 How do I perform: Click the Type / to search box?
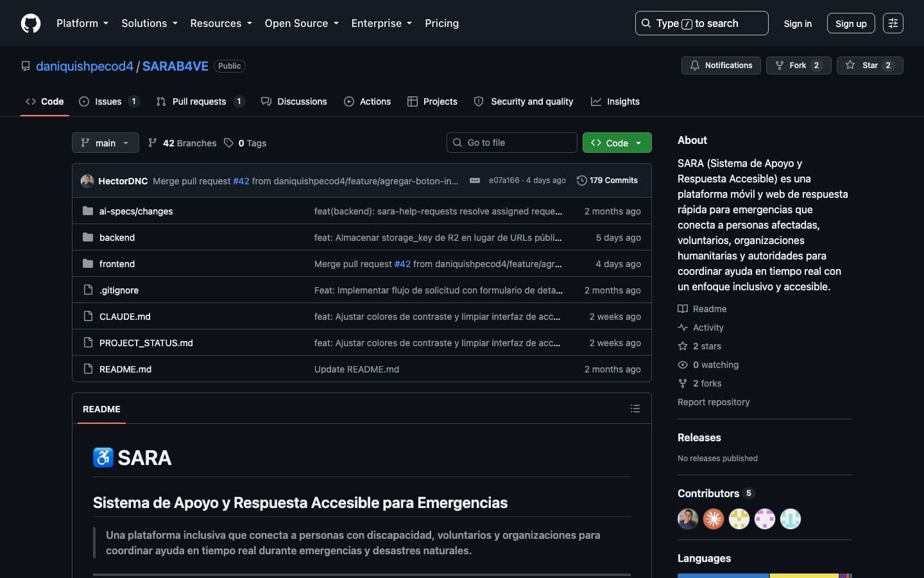[x=701, y=23]
